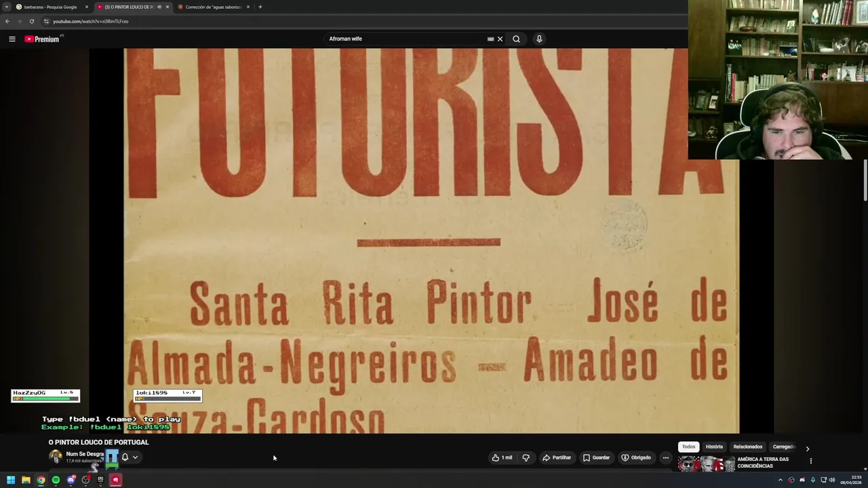Viewport: 868px width, 488px height.
Task: Open the Num Se Desgra channel name
Action: coord(85,454)
